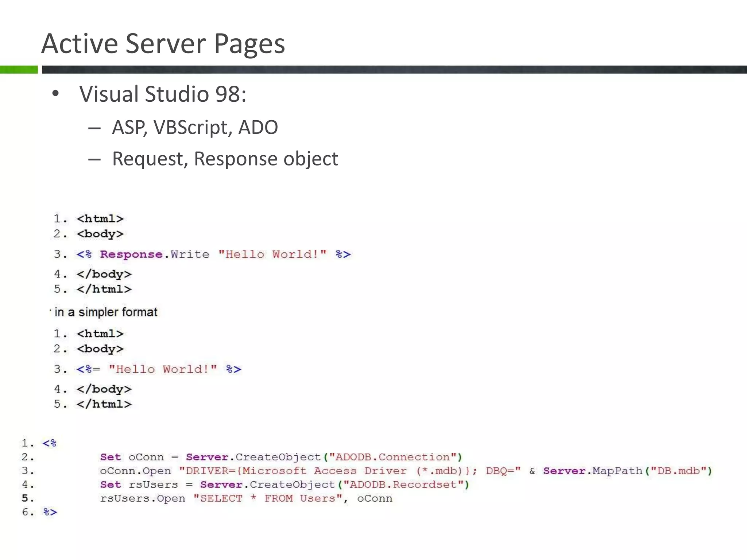
Task: Click the Set oConn CreateObject code line
Action: (281, 457)
